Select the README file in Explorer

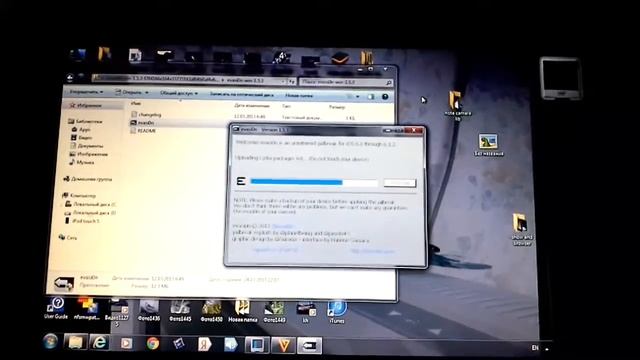click(143, 131)
